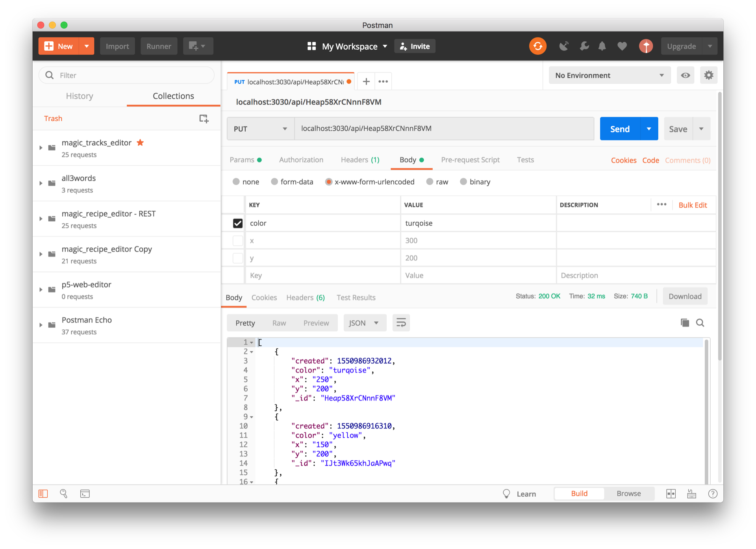Select the raw body type radio

pos(430,182)
